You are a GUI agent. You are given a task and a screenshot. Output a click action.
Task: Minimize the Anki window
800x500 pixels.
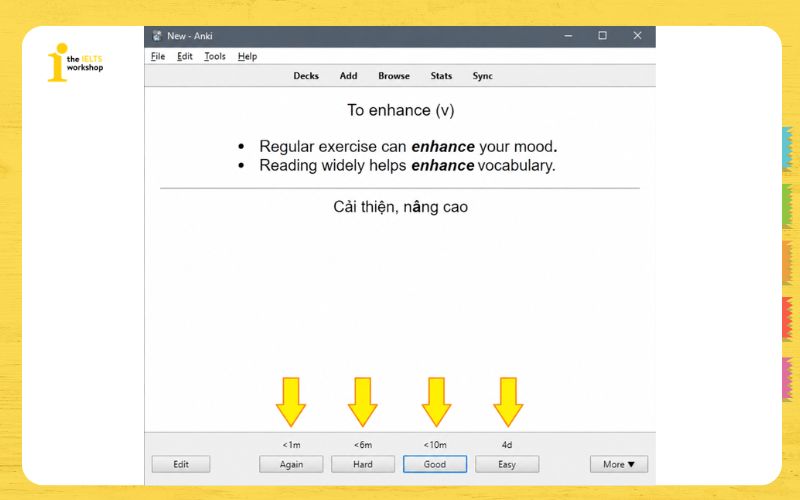tap(568, 36)
